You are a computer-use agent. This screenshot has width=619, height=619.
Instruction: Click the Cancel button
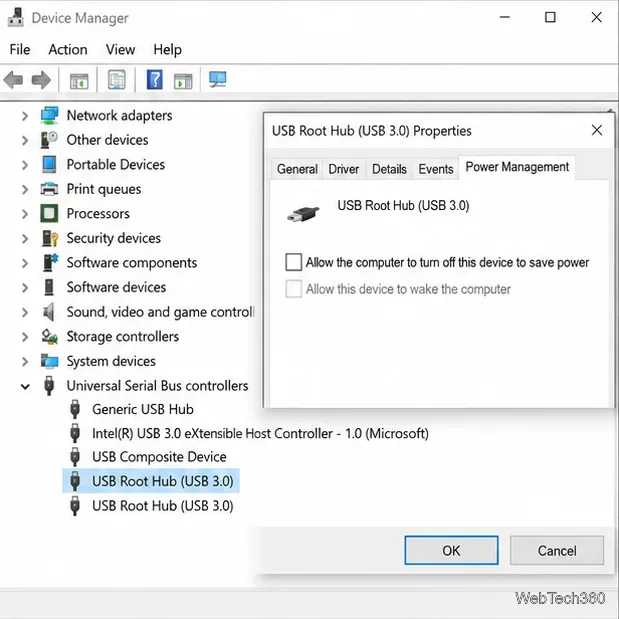(x=557, y=550)
